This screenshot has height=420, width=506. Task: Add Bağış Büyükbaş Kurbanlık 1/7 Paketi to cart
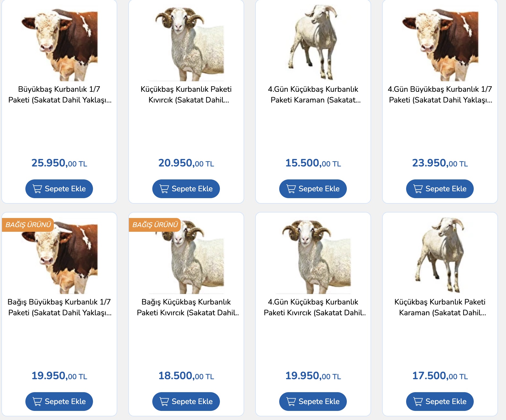59,402
